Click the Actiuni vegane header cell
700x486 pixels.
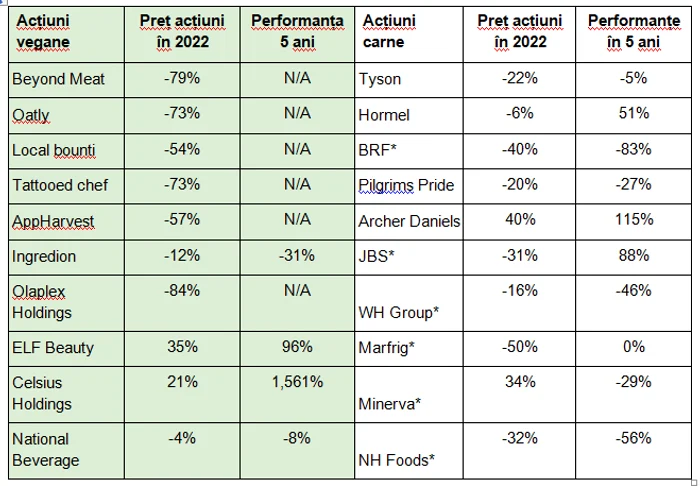coord(66,34)
